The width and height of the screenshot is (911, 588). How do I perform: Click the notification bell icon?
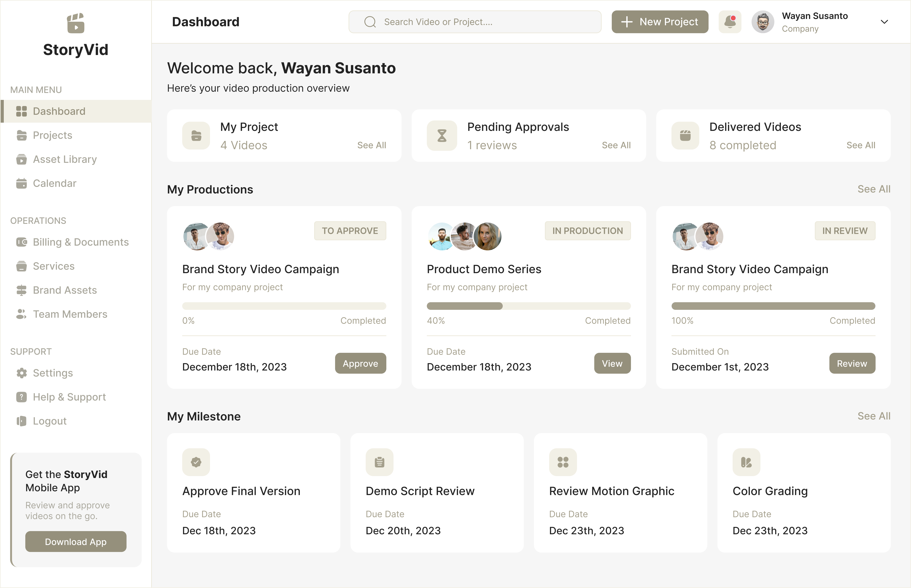(x=730, y=22)
